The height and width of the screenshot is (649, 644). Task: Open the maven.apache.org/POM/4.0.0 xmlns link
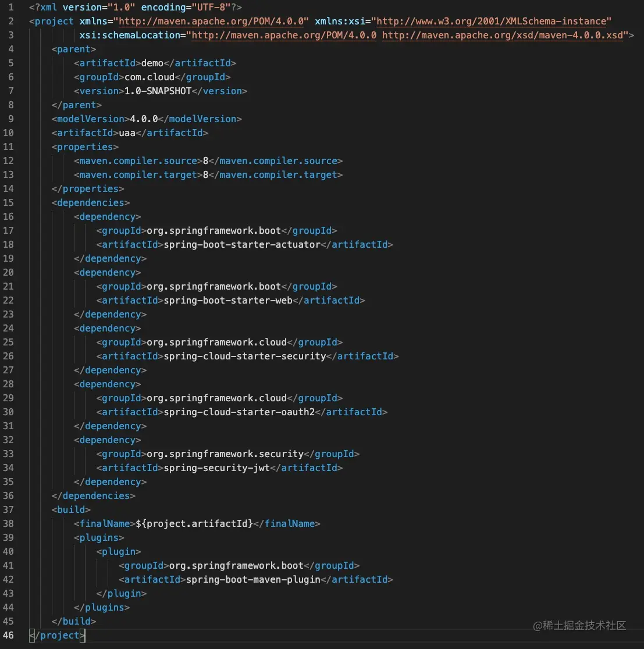point(211,21)
